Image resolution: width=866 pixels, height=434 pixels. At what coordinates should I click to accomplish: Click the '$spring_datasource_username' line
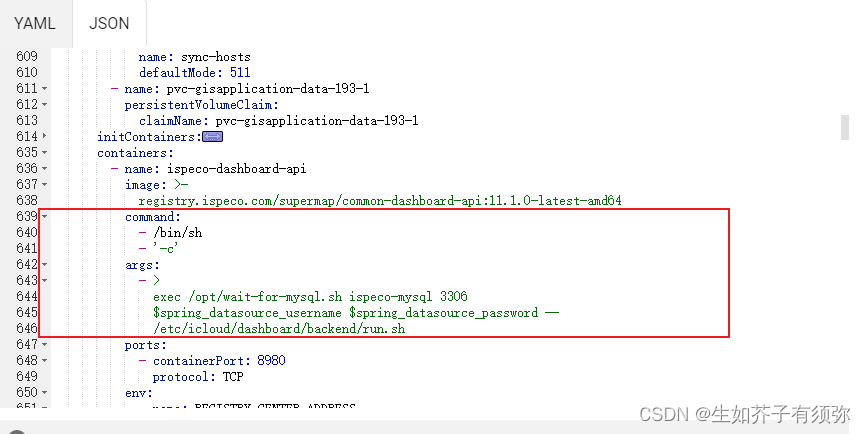click(356, 313)
